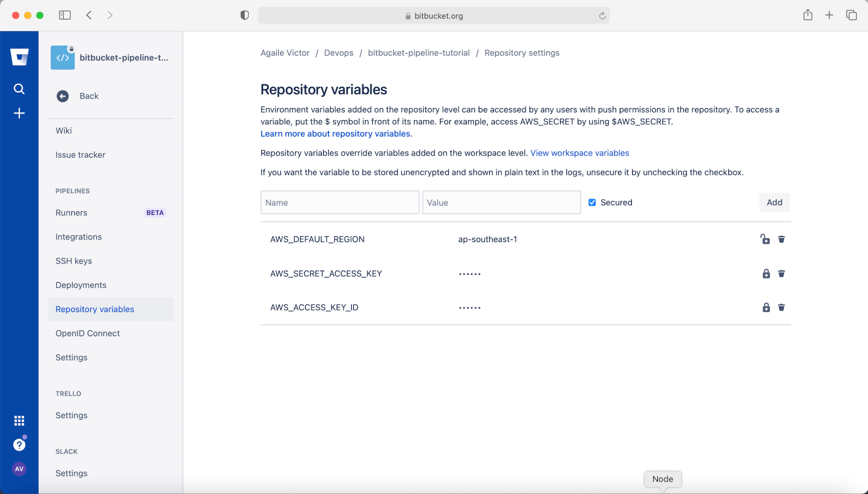Delete the AWS_DEFAULT_REGION variable
The width and height of the screenshot is (868, 494).
(x=781, y=239)
